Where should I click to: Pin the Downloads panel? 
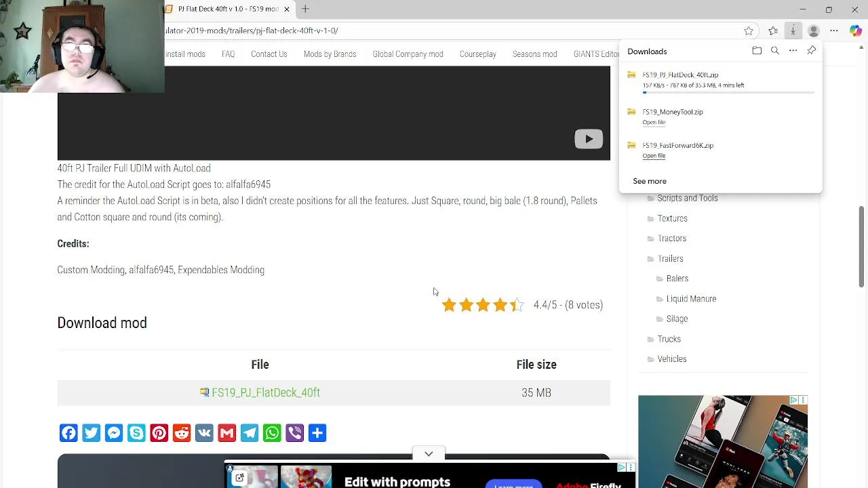[x=811, y=51]
